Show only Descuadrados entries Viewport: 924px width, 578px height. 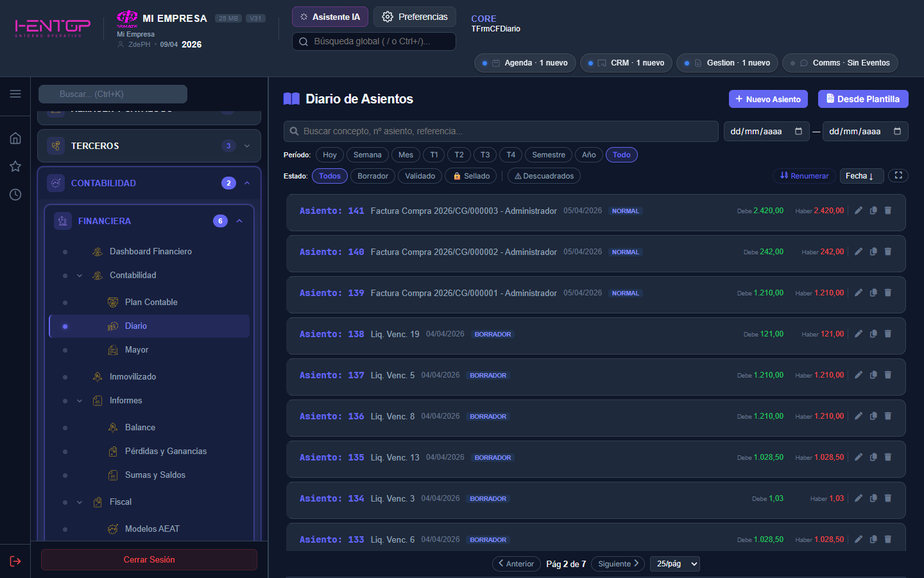(544, 176)
